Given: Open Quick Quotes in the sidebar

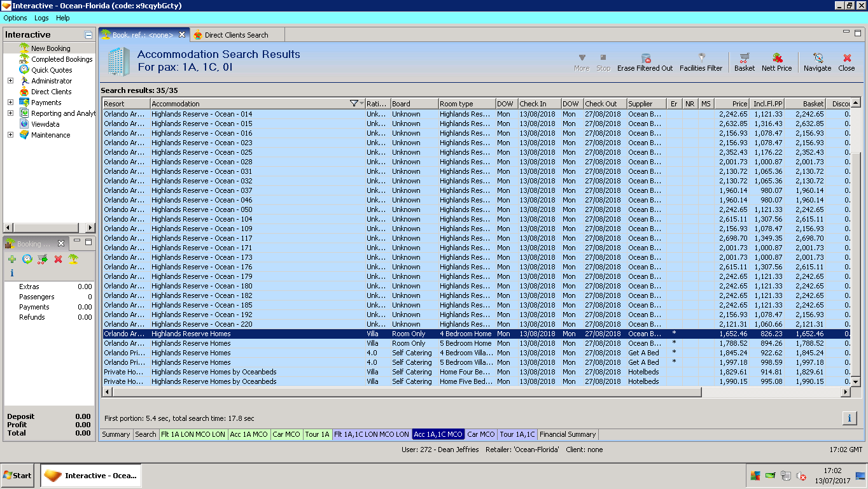Looking at the screenshot, I should click(52, 70).
